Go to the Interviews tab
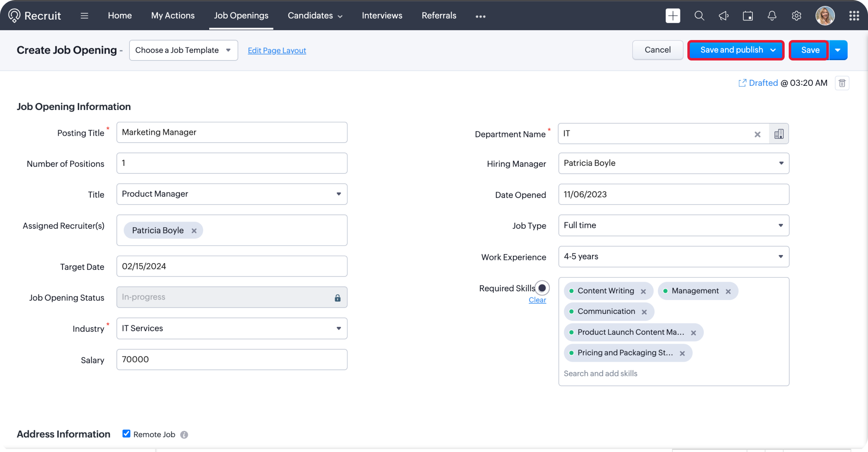This screenshot has width=868, height=452. pos(382,16)
